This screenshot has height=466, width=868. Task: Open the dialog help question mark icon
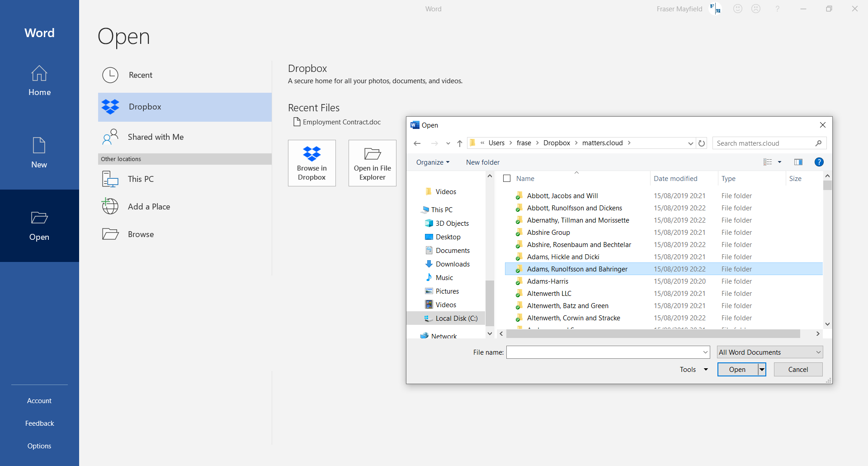[x=819, y=162]
